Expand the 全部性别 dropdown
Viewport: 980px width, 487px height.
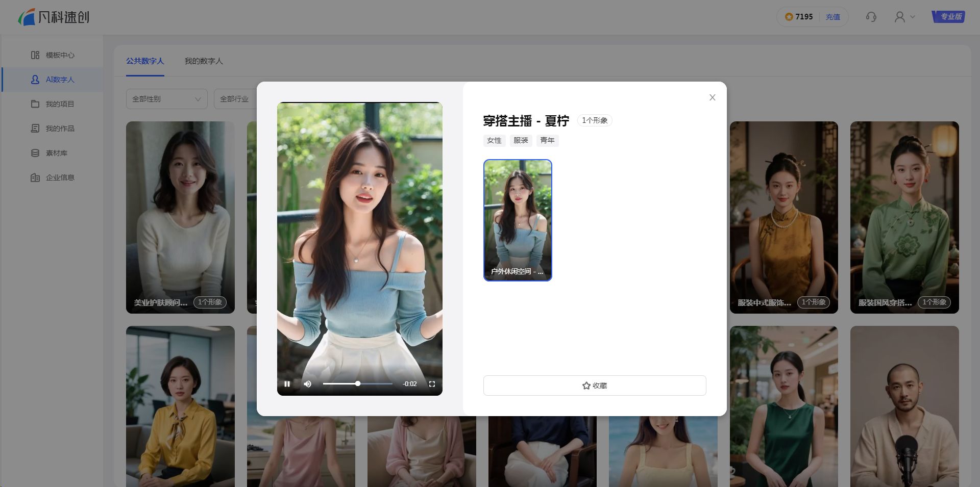166,99
